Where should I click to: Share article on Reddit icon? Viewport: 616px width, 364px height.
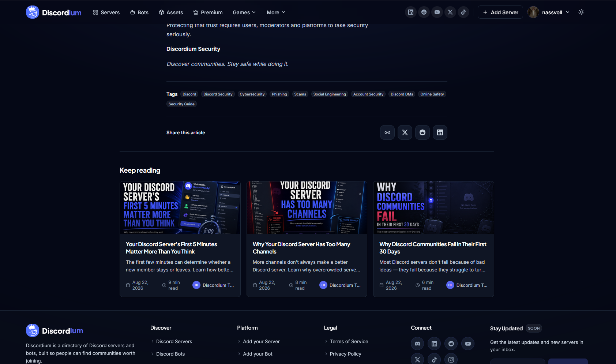(x=422, y=132)
